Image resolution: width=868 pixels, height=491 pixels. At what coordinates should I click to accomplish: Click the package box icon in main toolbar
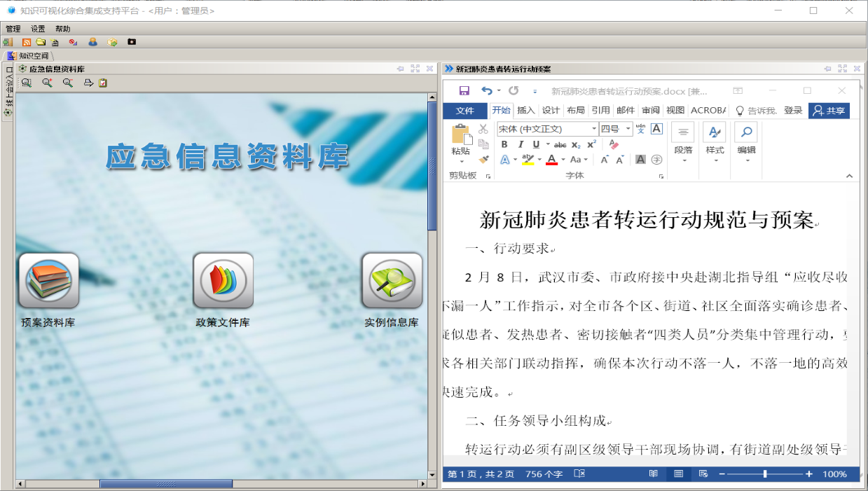(x=112, y=42)
